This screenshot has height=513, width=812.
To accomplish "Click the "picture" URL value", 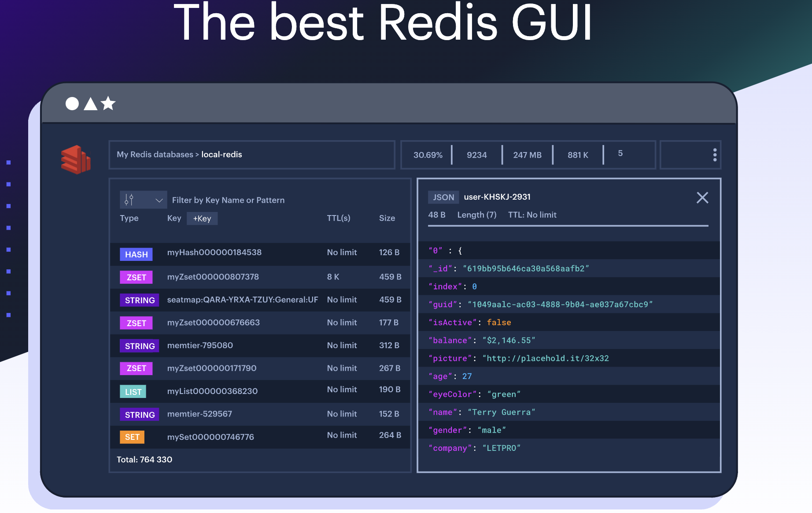I will click(x=546, y=359).
